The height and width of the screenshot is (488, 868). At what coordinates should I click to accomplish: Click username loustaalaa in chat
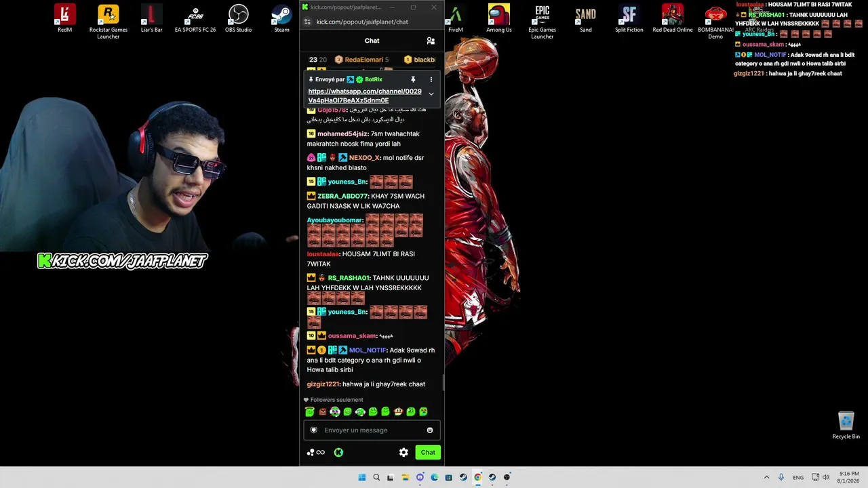coord(323,254)
